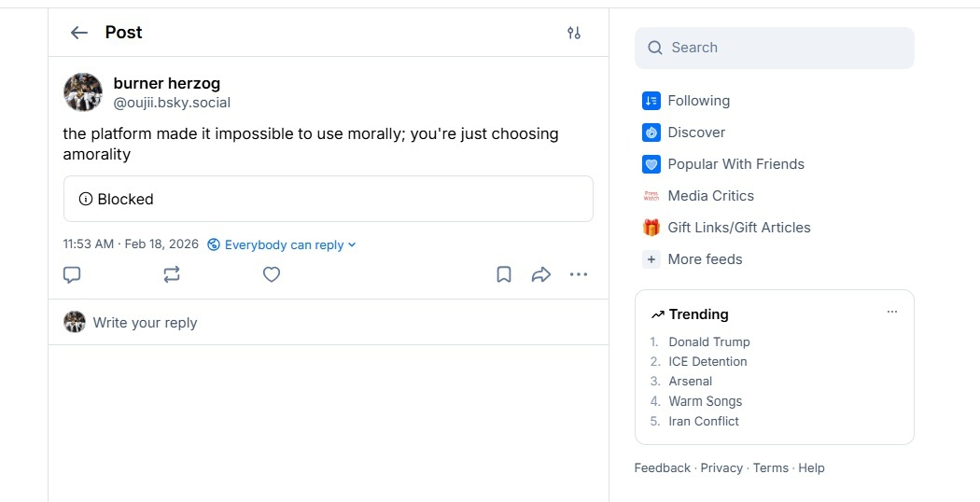Image resolution: width=980 pixels, height=502 pixels.
Task: Click the Popular With Friends icon
Action: click(x=651, y=164)
